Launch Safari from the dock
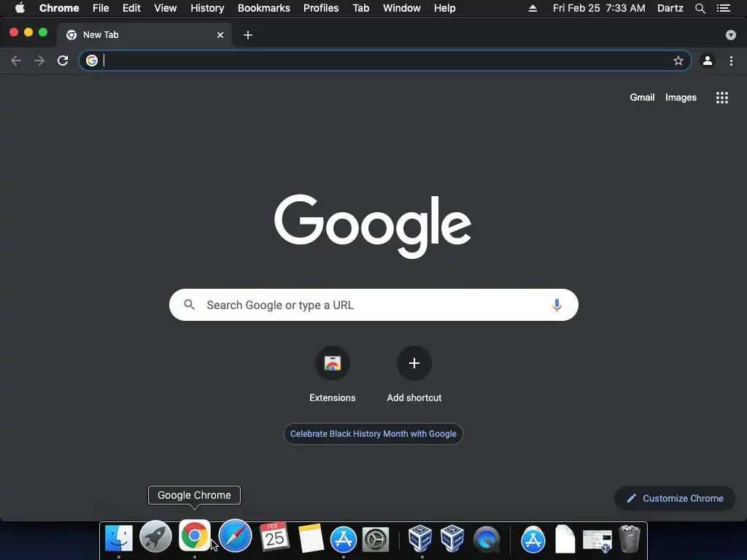 tap(235, 535)
